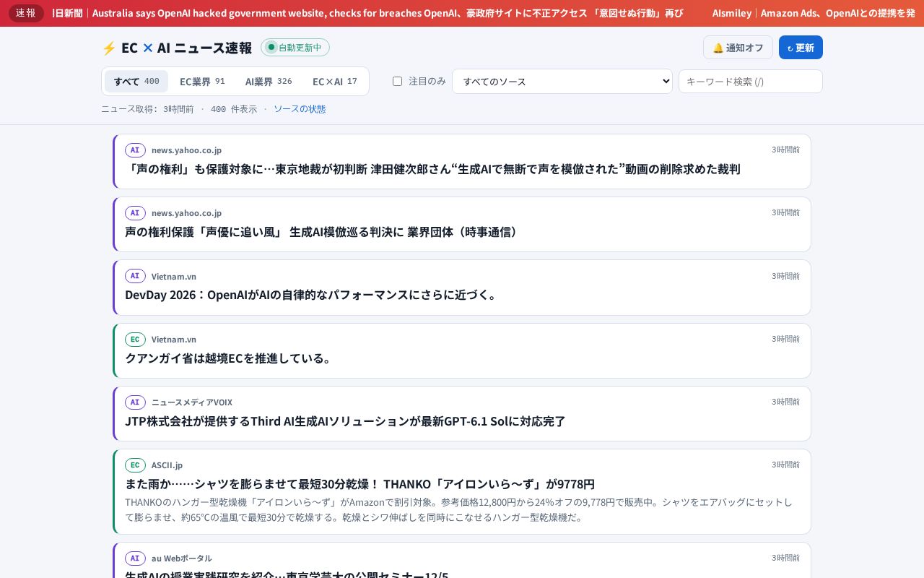This screenshot has height=578, width=924.
Task: Click the Australia says OpenAI hacked ticker headline
Action: click(x=388, y=13)
